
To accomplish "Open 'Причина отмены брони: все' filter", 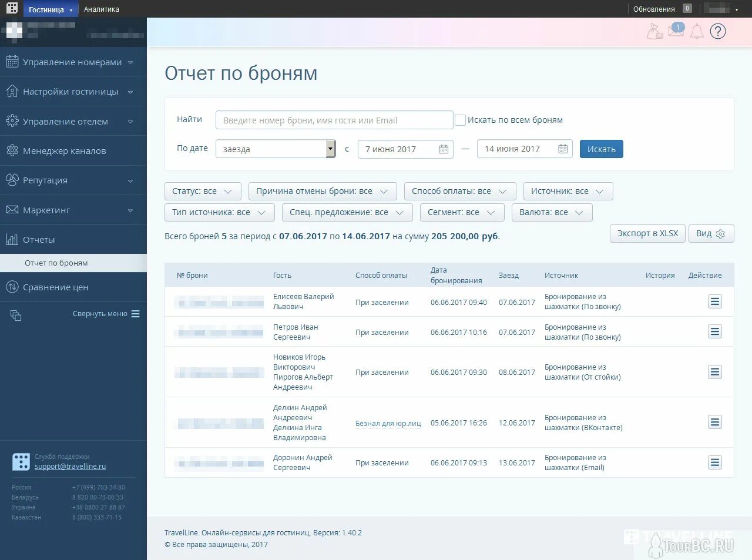I will click(x=323, y=191).
